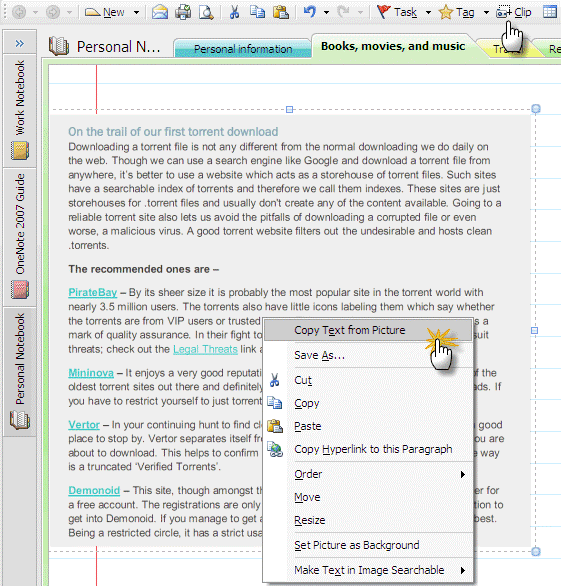Screen dimensions: 561x586
Task: Open the Work Notebook sidebar tab
Action: [19, 111]
